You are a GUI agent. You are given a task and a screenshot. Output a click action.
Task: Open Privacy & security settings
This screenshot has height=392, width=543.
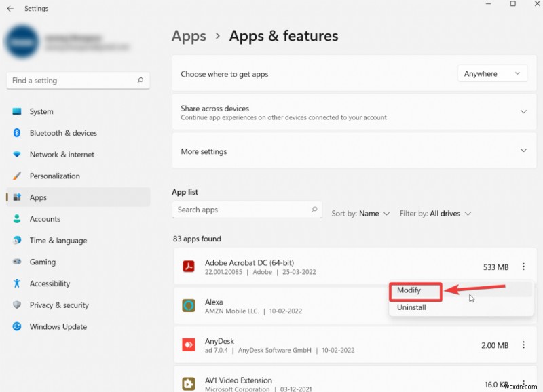(x=78, y=305)
